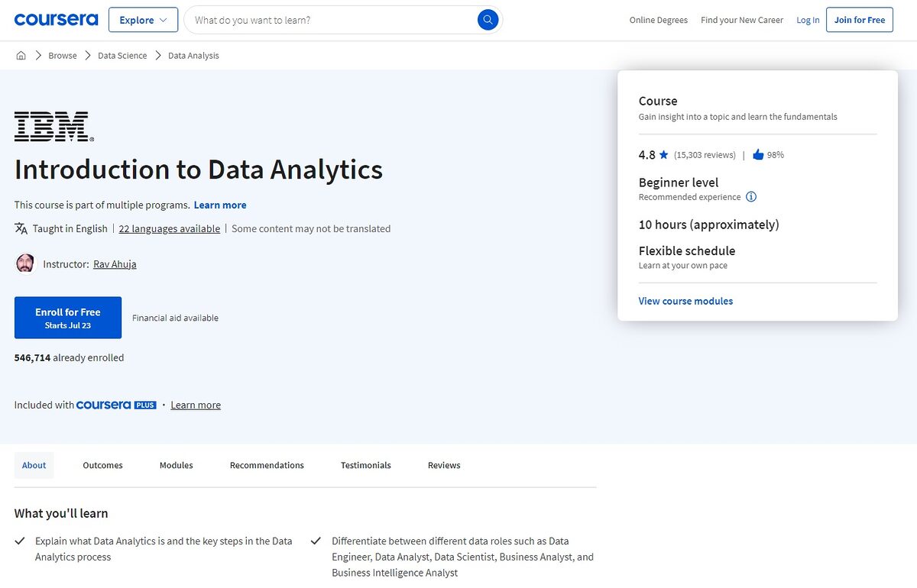
Task: Click the Introduction to Data Analytics title
Action: (199, 170)
